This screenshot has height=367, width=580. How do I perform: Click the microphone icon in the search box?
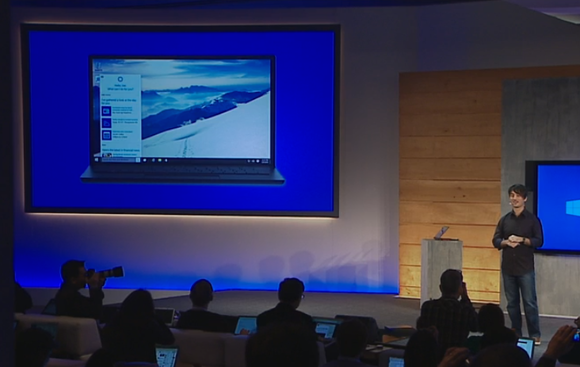[x=138, y=160]
